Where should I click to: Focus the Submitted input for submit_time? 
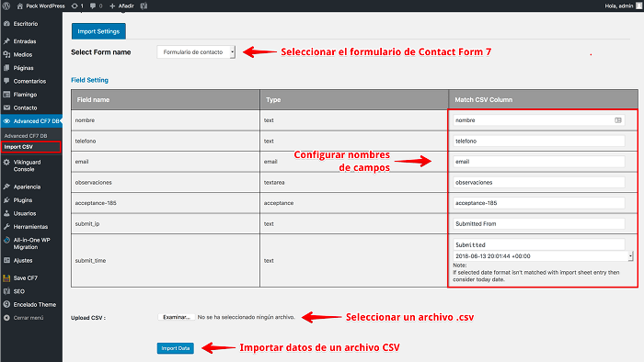[x=539, y=244]
